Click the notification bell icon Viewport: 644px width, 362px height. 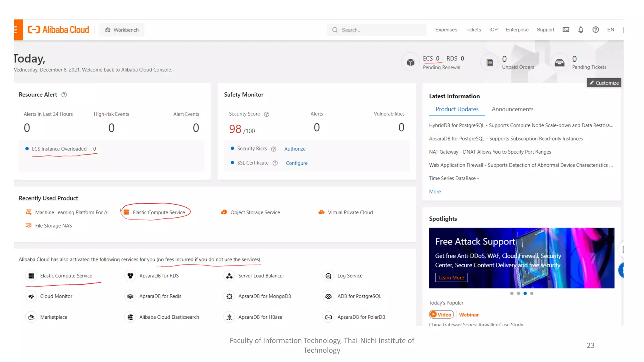[580, 30]
